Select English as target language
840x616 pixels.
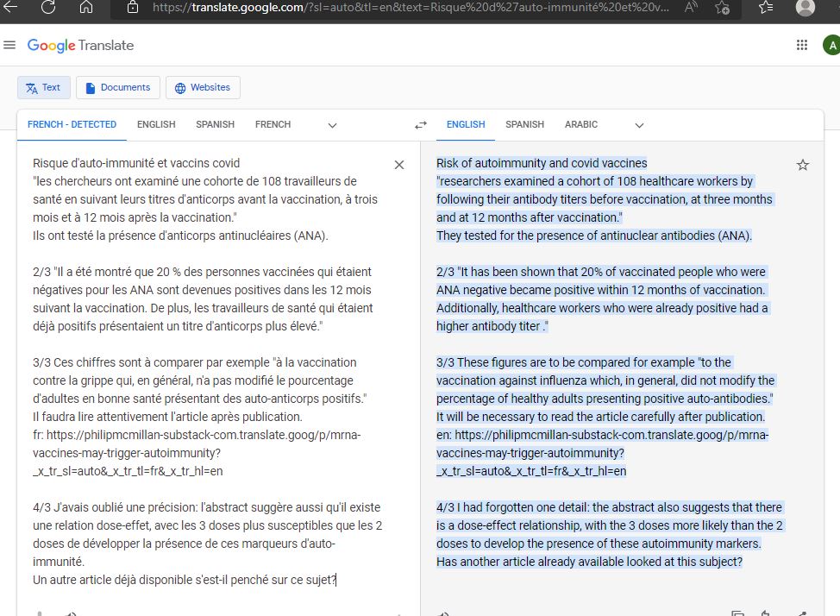point(466,124)
